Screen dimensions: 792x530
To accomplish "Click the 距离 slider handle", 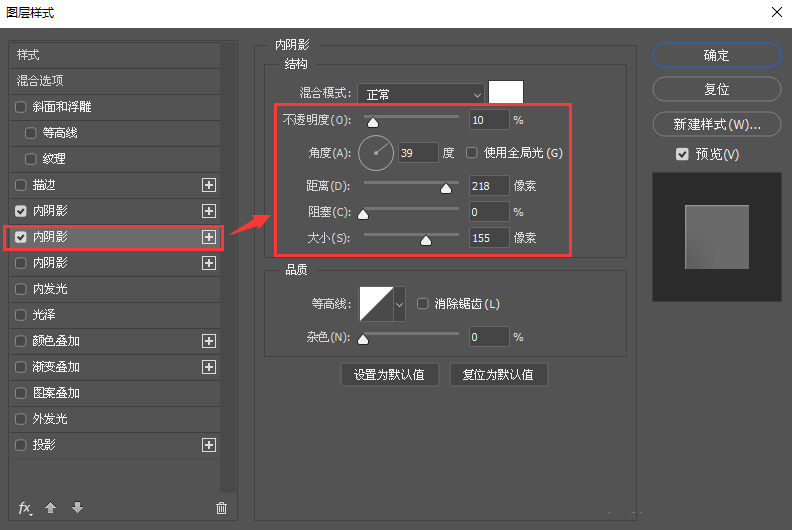I will 446,188.
